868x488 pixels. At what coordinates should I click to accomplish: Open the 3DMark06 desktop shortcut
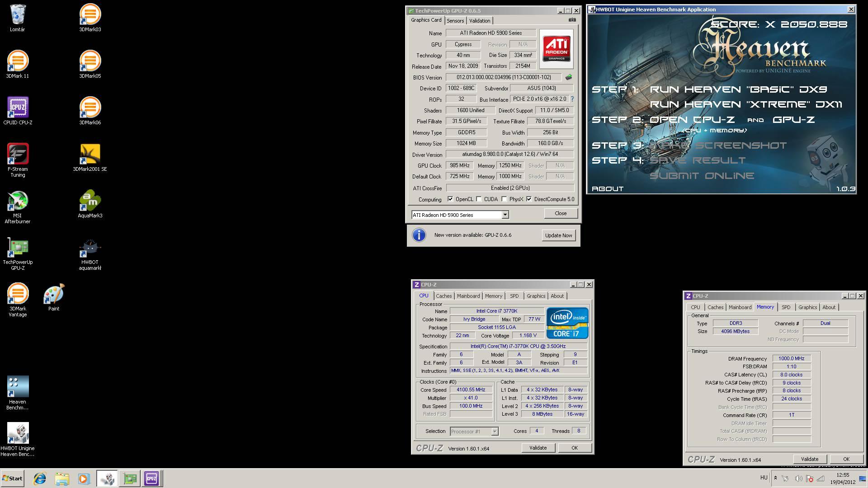(90, 111)
